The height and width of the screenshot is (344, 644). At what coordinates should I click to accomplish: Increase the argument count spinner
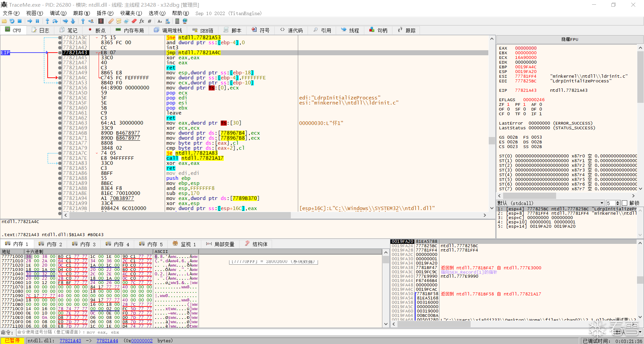(618, 202)
